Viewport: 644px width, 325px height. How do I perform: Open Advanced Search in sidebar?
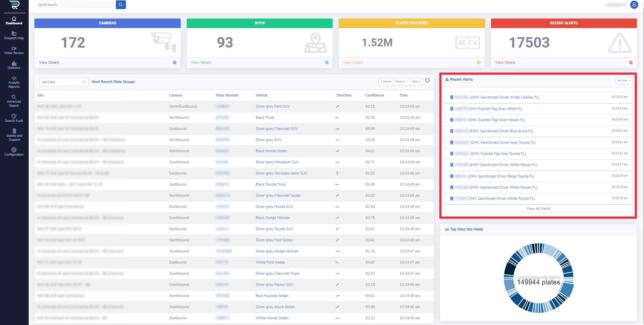point(14,101)
